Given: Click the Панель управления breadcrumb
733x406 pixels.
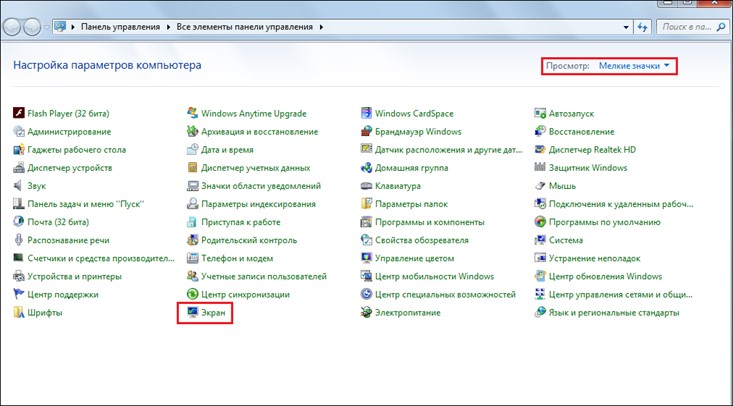Looking at the screenshot, I should coord(121,27).
